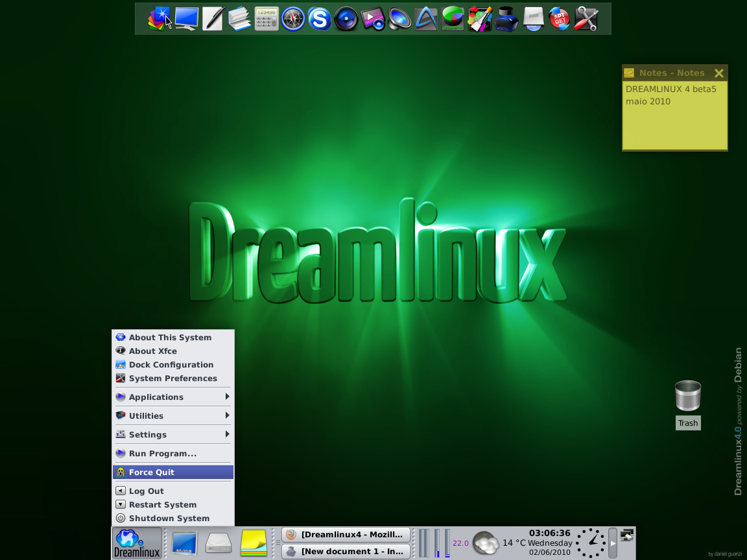
Task: Open the sticky notes icon on the taskbar
Action: coord(252,542)
